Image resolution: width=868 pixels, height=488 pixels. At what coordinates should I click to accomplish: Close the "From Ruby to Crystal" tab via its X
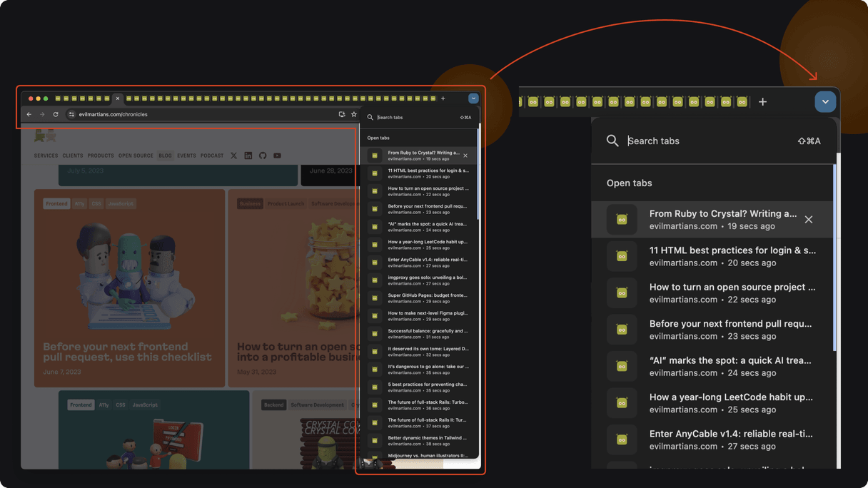[808, 219]
